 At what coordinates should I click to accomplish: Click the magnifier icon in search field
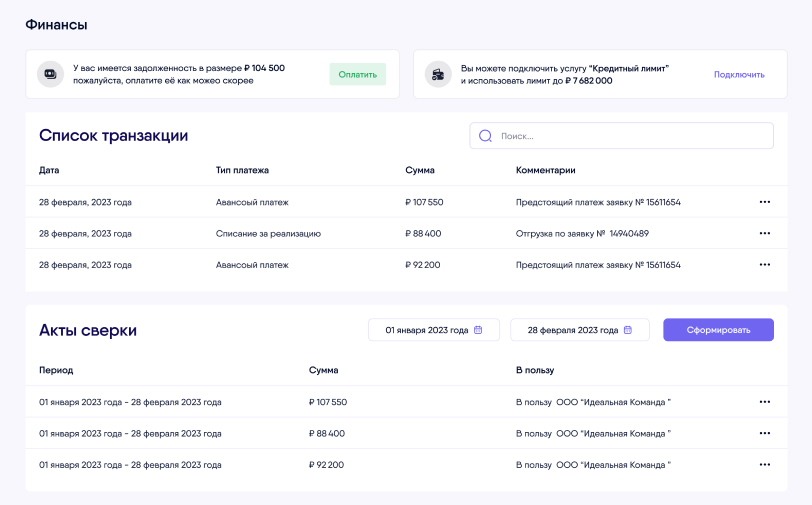[x=485, y=136]
